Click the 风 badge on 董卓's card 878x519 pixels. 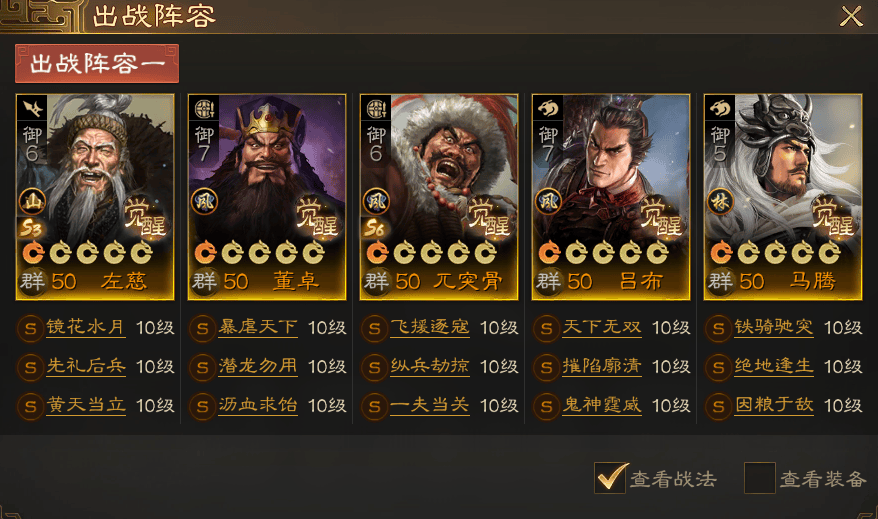coord(204,202)
